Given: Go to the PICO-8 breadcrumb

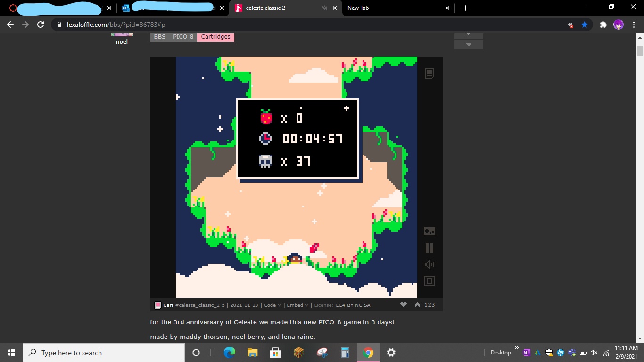Looking at the screenshot, I should point(183,37).
